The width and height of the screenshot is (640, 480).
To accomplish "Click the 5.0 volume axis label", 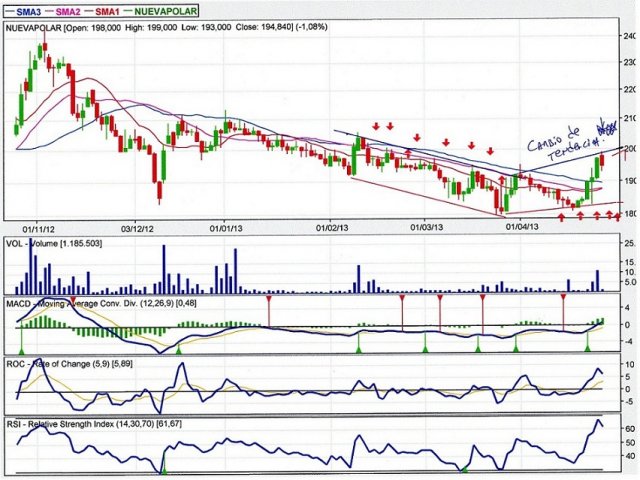I will pos(631,282).
